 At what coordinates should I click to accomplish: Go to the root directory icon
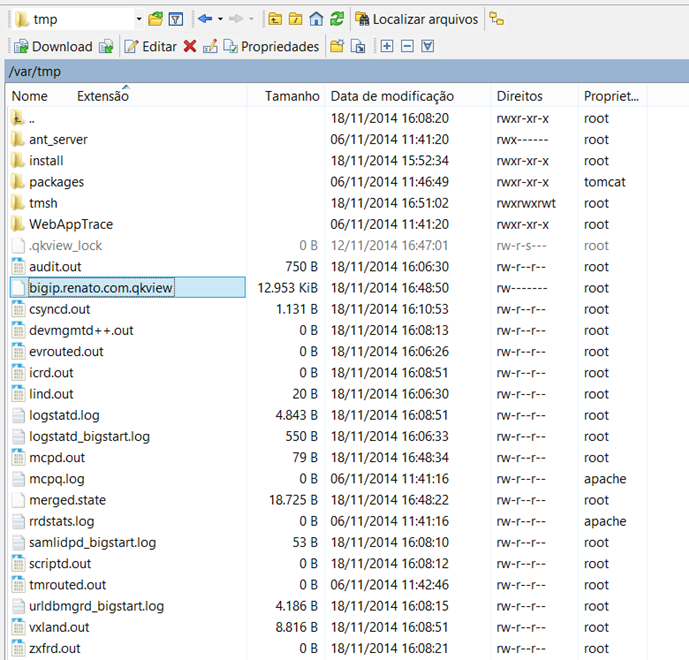click(x=295, y=19)
